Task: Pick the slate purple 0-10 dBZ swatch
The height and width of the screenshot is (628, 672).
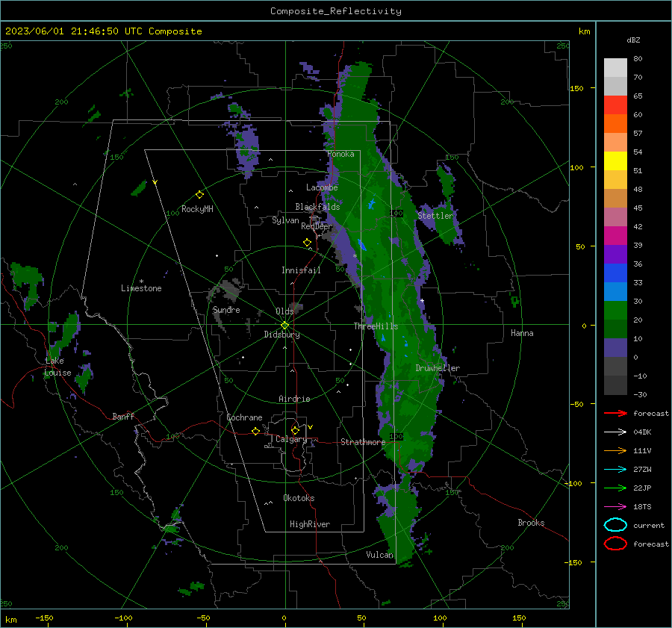Action: coord(615,347)
